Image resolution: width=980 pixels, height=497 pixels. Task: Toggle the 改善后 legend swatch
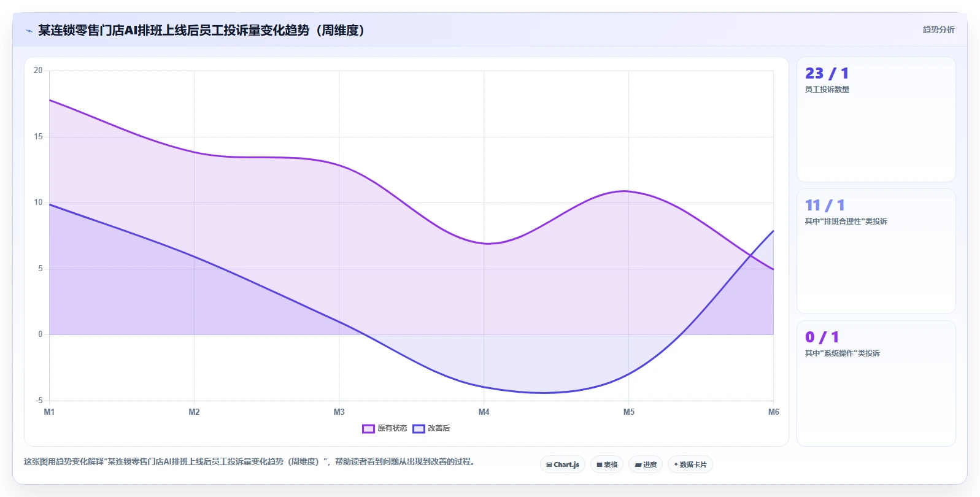click(x=419, y=428)
